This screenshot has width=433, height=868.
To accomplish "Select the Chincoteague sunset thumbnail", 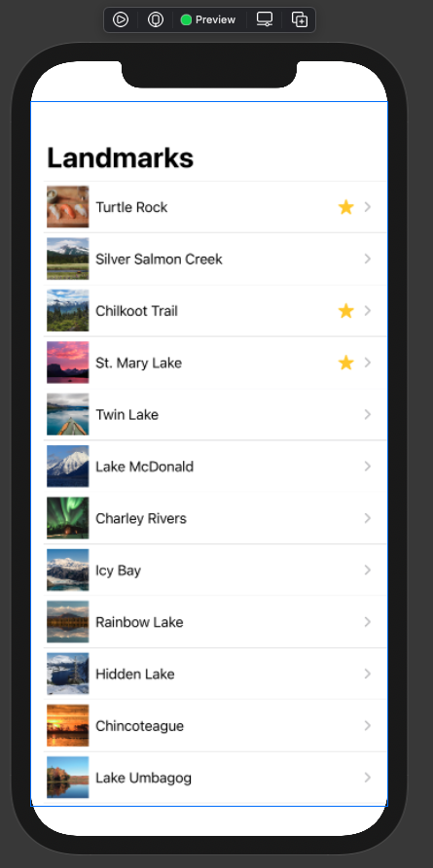I will point(68,726).
